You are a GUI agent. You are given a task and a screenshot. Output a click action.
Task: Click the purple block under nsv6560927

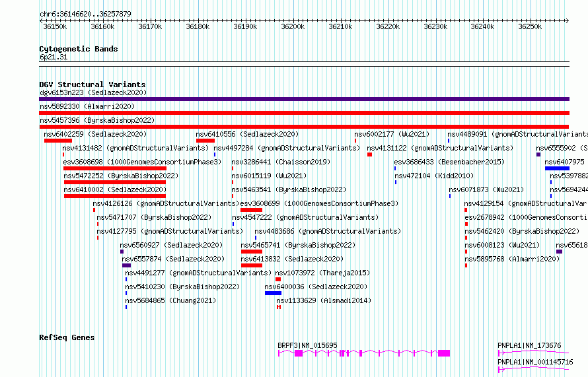pyautogui.click(x=122, y=252)
